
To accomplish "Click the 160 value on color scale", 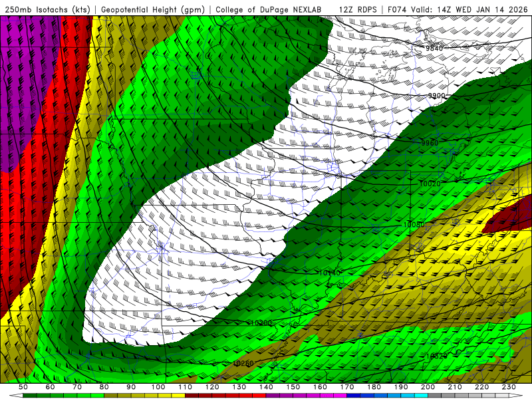I will pos(320,387).
